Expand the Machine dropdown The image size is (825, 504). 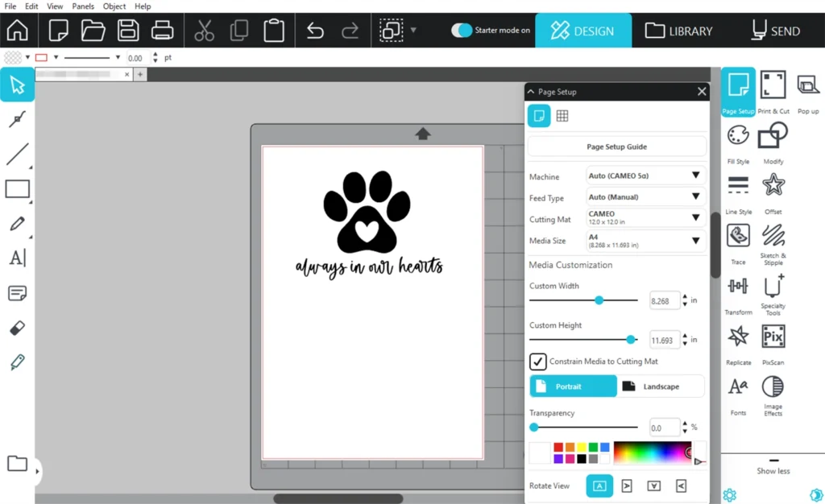[645, 176]
